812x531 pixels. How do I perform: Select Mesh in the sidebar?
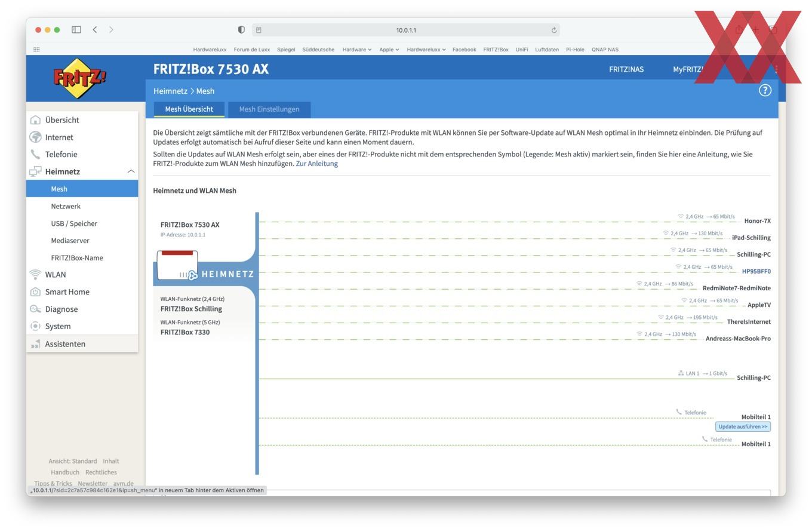click(x=82, y=189)
